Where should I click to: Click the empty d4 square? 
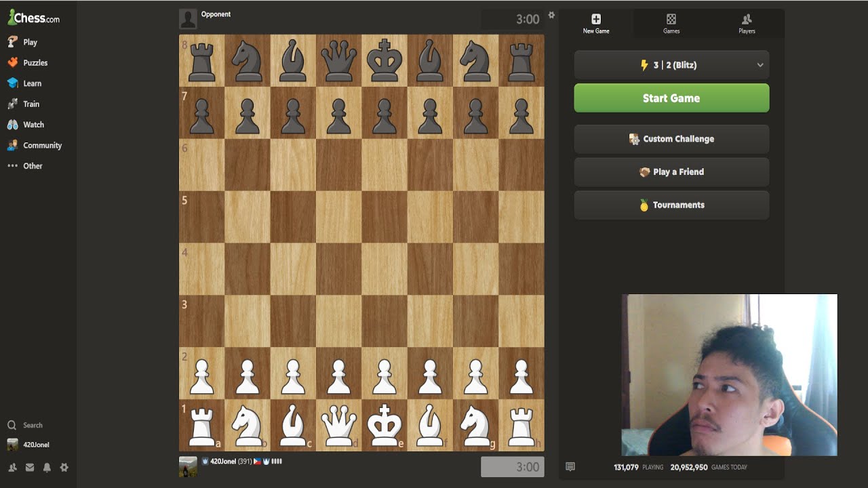click(338, 269)
